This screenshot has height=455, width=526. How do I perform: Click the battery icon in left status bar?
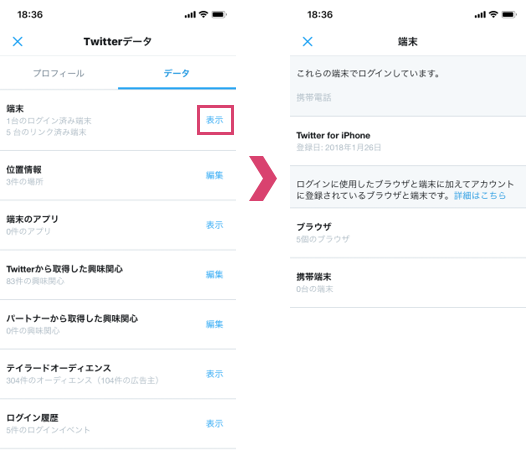[219, 14]
